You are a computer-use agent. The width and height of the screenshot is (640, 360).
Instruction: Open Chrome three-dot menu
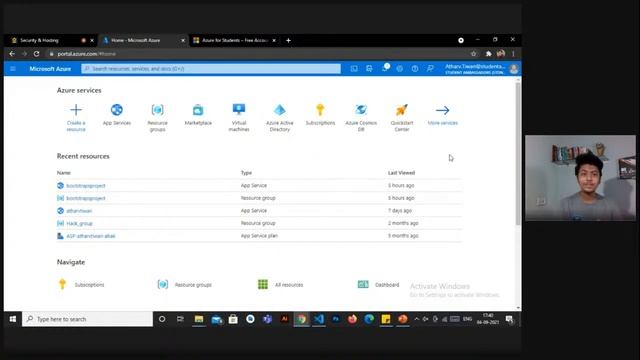coord(513,53)
